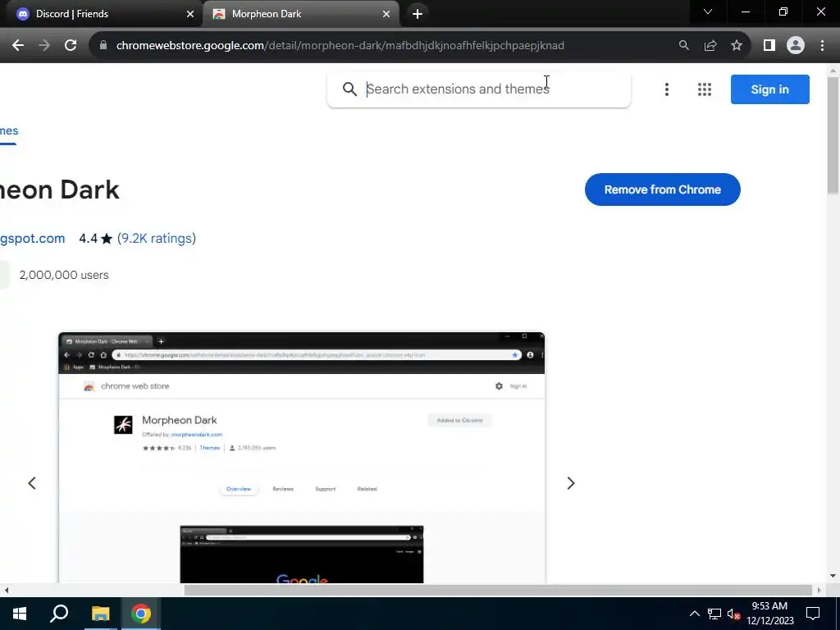
Task: Open the Chrome profile avatar
Action: tap(796, 46)
